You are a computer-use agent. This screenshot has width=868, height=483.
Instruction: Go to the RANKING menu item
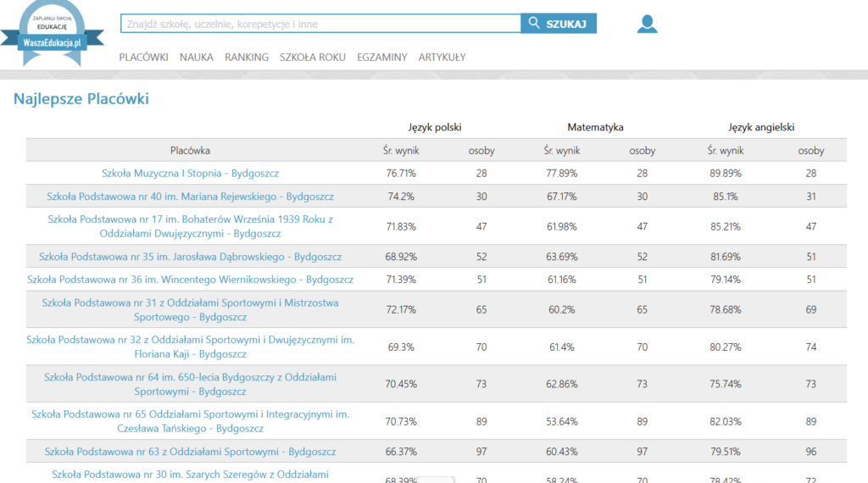point(247,58)
